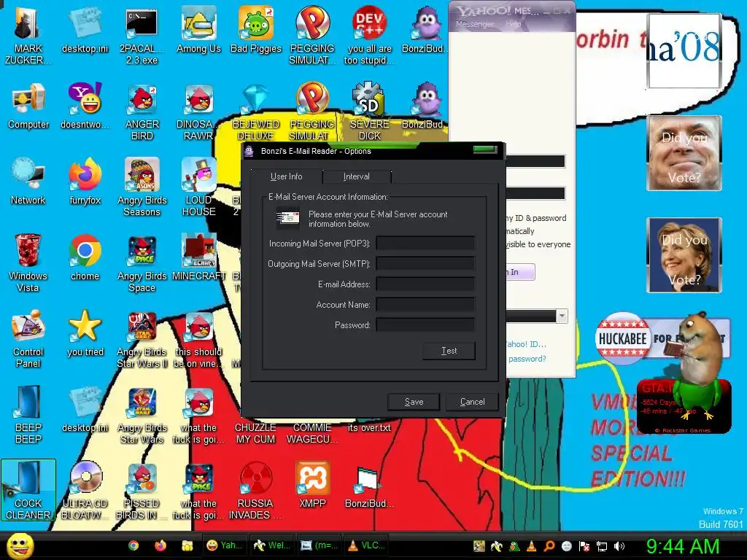Open the Dev-C++ 'you all are too stupid' icon
This screenshot has width=747, height=560.
pos(369,34)
